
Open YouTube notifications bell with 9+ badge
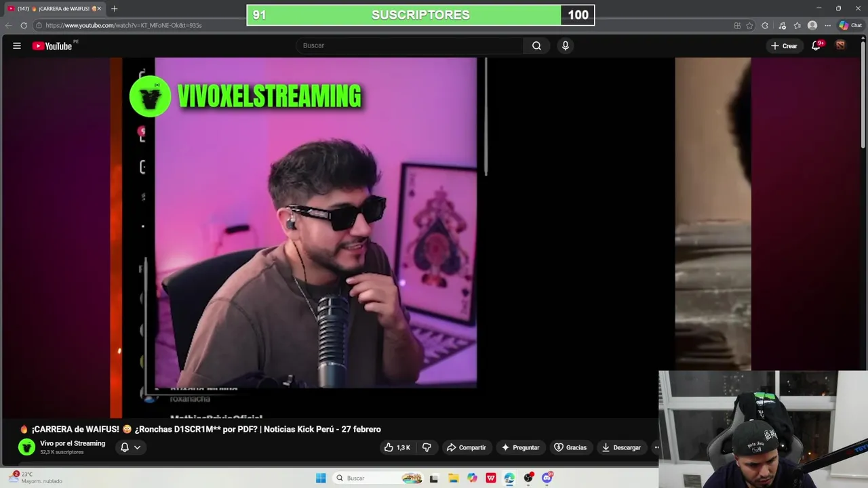pyautogui.click(x=816, y=45)
